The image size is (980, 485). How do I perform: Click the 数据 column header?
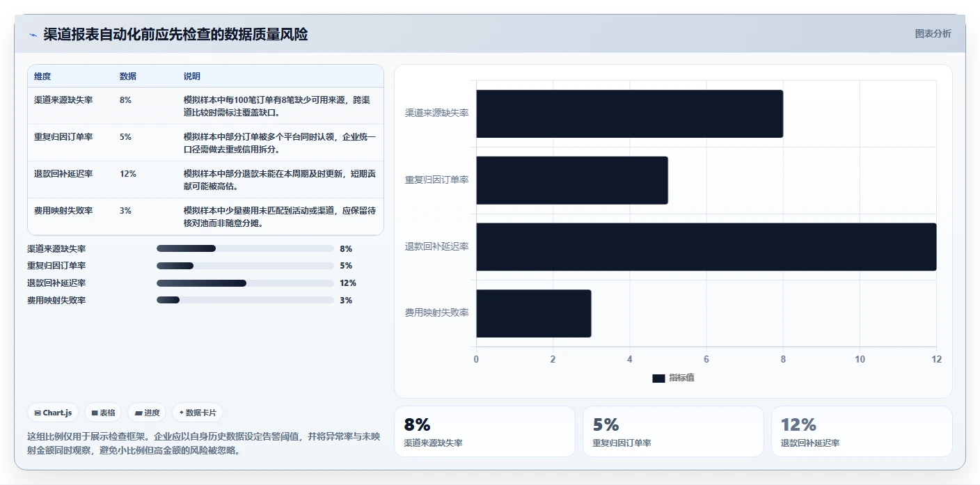pos(128,77)
